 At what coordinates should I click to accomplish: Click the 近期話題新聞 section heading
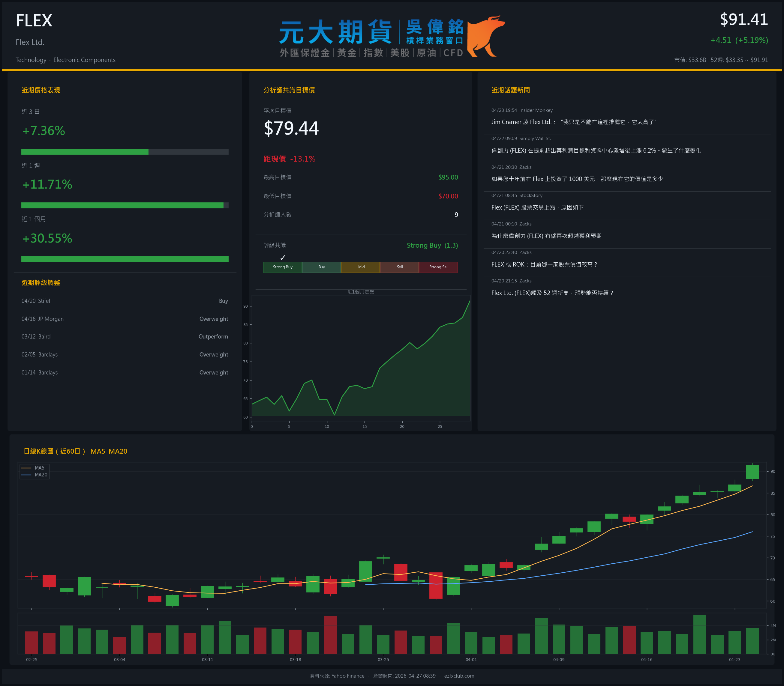point(511,90)
